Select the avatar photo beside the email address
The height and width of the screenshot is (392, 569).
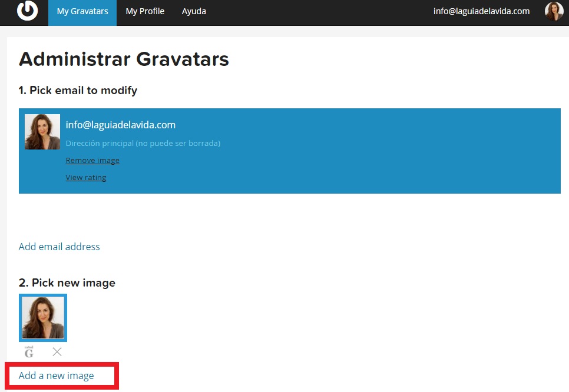pos(42,132)
